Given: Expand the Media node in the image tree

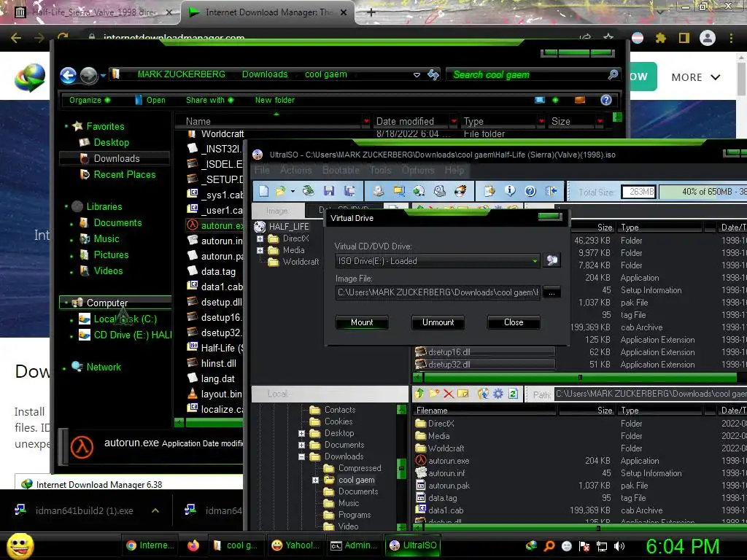Looking at the screenshot, I should tap(260, 251).
